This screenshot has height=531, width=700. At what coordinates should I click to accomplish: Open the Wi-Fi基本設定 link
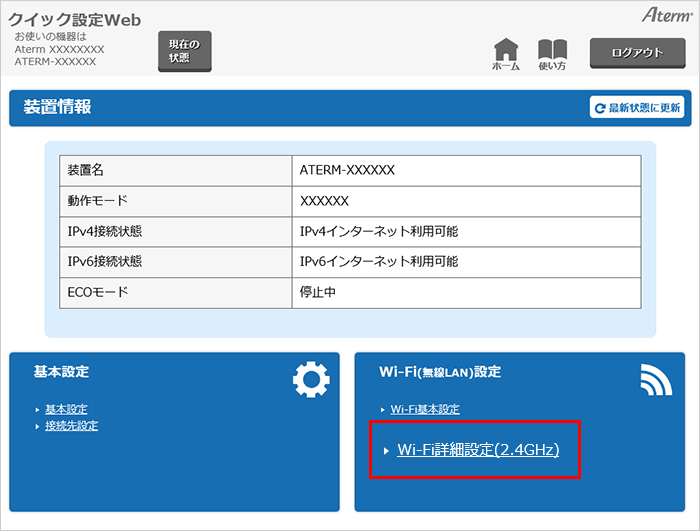(x=425, y=409)
